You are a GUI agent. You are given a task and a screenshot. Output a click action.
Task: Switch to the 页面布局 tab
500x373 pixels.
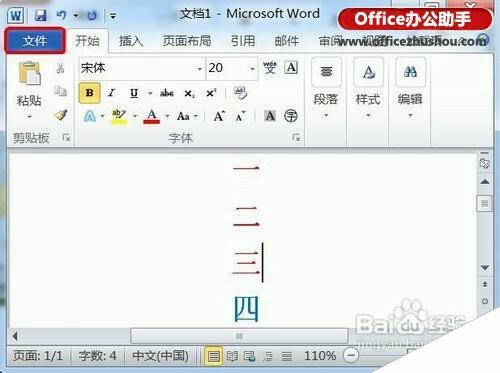click(187, 41)
